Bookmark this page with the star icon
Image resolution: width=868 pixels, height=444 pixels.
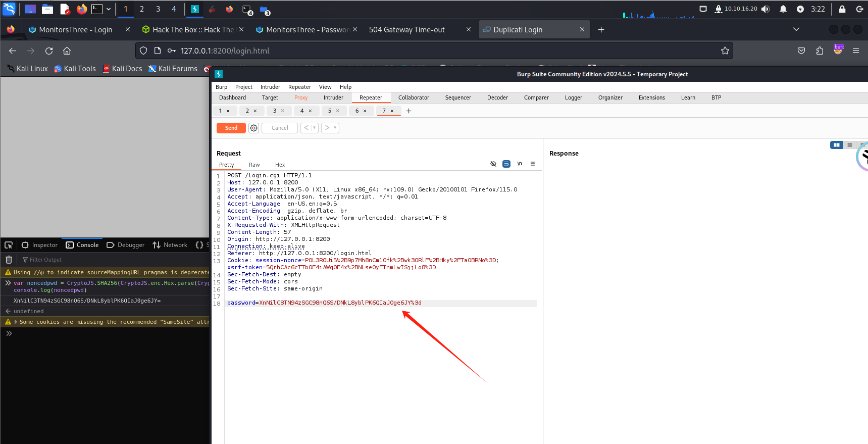(725, 51)
